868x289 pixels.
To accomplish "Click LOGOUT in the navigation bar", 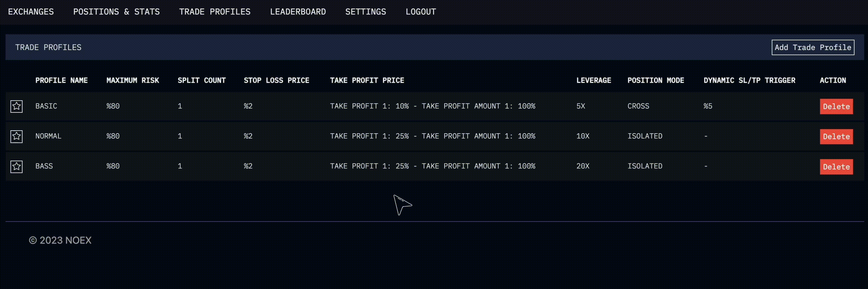I will [420, 12].
